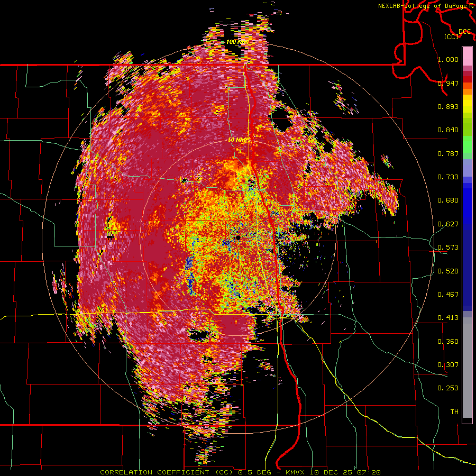Screen dimensions: 476x476
Task: Click the 0.840 color scale value
Action: click(448, 130)
